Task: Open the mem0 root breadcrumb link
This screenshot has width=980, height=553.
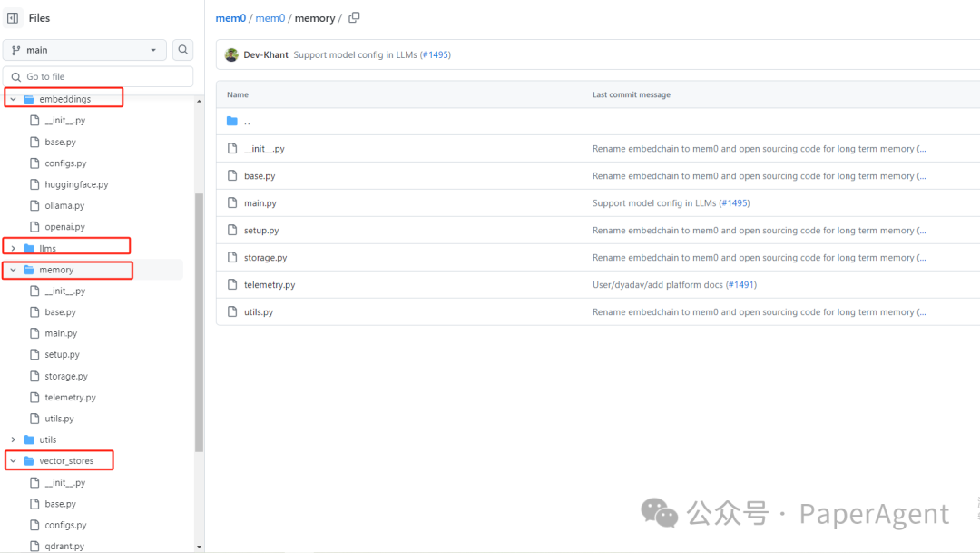Action: (x=230, y=18)
